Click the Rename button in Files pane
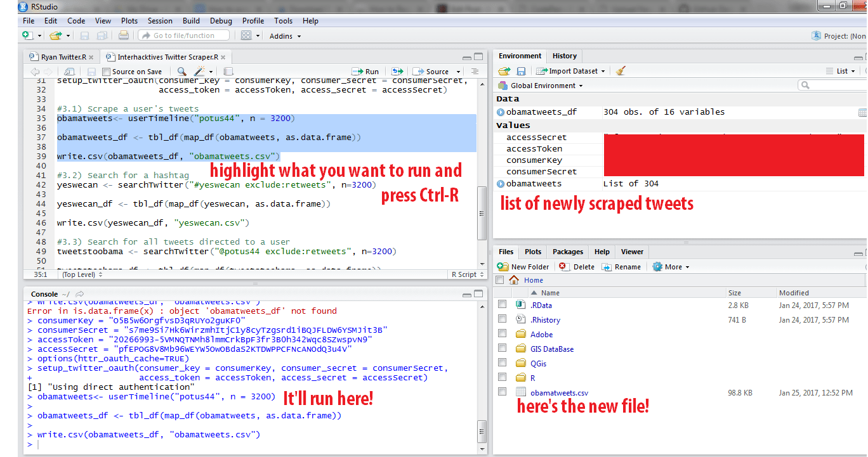 [621, 267]
